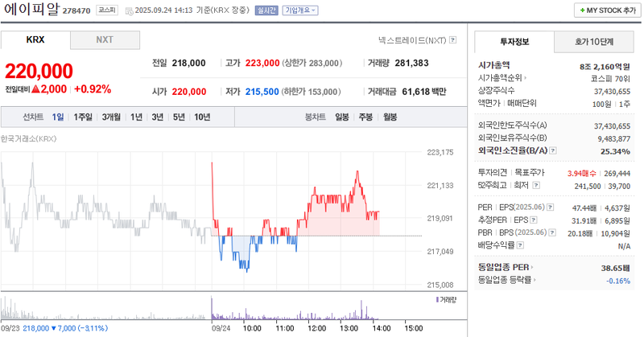The height and width of the screenshot is (337, 644).
Task: Click the stock name 에이피알
Action: (31, 9)
